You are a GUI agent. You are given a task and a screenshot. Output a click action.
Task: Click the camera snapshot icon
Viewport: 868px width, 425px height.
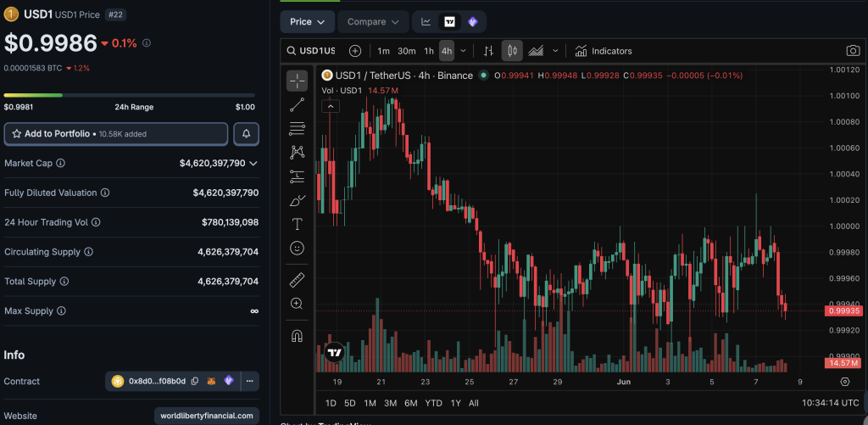(853, 51)
